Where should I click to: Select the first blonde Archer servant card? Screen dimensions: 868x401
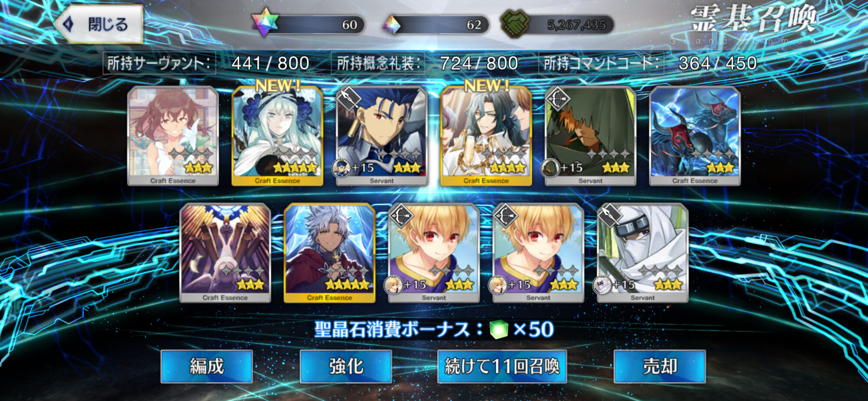coord(434,253)
